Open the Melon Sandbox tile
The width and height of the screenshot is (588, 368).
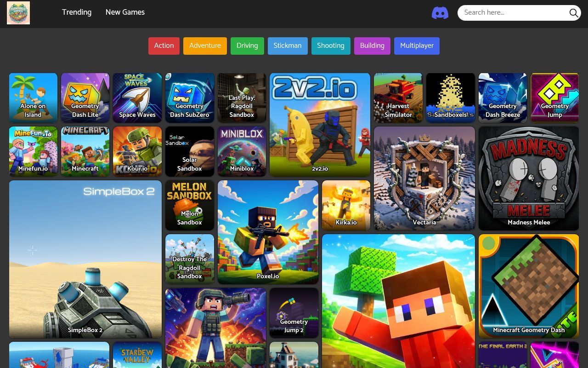[x=190, y=205]
